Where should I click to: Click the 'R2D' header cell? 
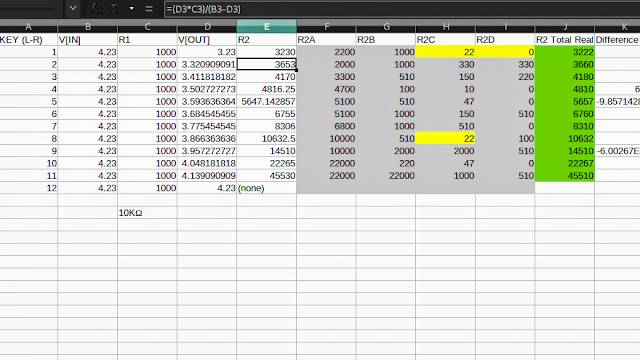click(505, 40)
